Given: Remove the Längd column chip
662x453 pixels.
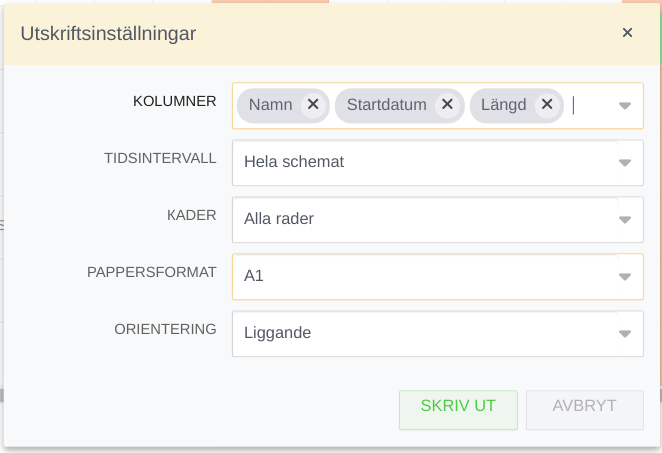Looking at the screenshot, I should [546, 105].
